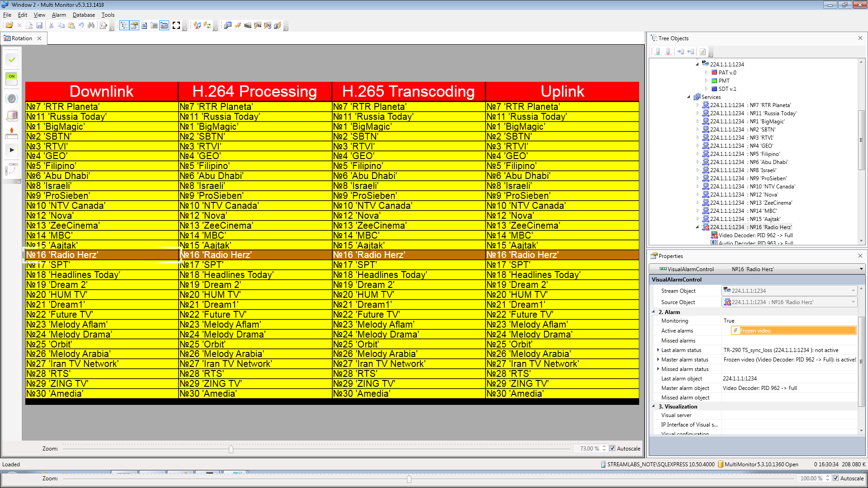
Task: Click the lightning with green arrows icon
Action: pos(207,26)
